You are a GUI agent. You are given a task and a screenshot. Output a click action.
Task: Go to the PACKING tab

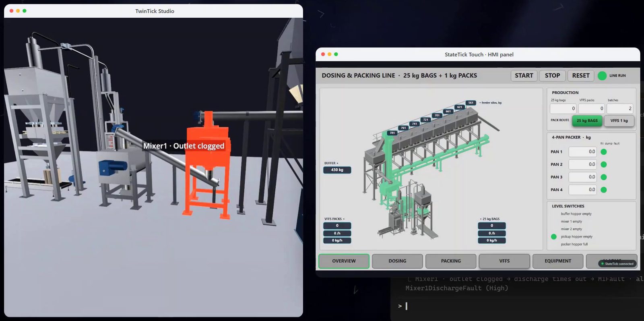point(451,261)
